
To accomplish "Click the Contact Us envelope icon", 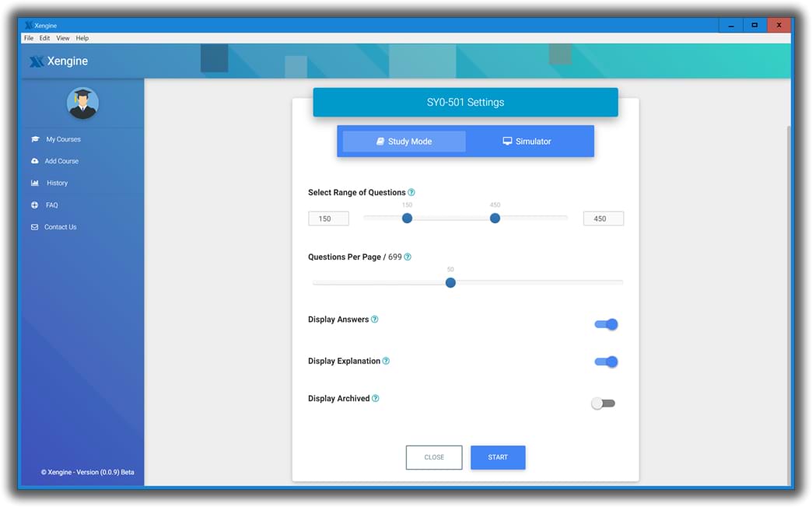I will (35, 227).
